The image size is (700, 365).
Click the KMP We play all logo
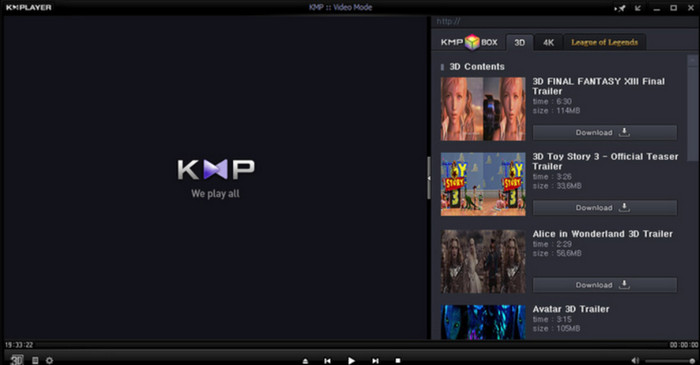[216, 179]
